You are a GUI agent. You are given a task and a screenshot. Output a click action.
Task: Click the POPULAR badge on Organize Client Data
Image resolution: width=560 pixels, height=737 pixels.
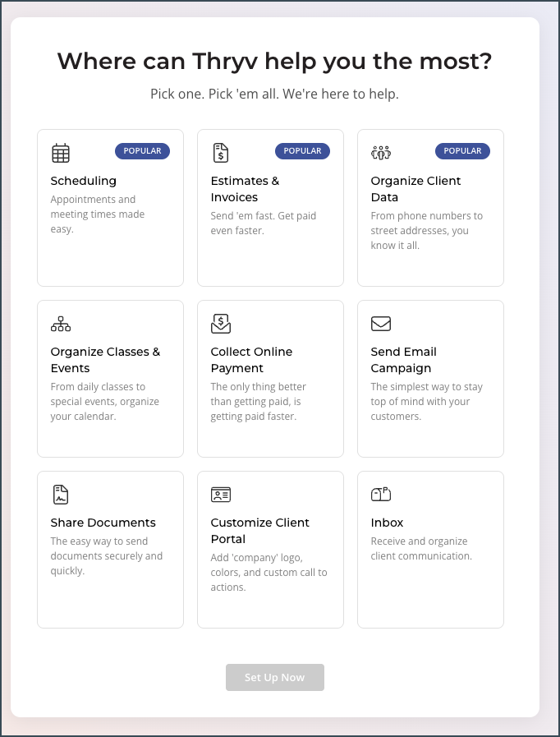click(463, 151)
